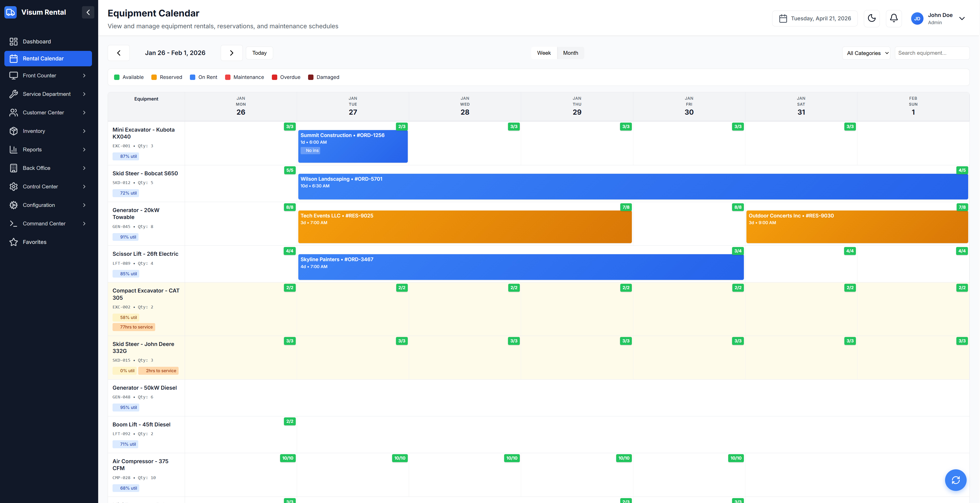Click the Control Center gear icon
The width and height of the screenshot is (980, 503).
14,186
